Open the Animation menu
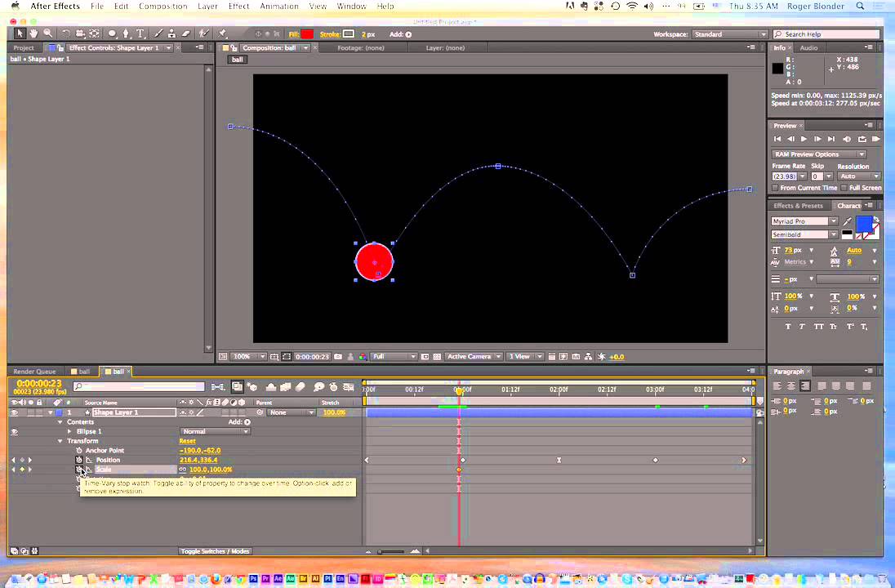This screenshot has width=895, height=588. (x=279, y=7)
